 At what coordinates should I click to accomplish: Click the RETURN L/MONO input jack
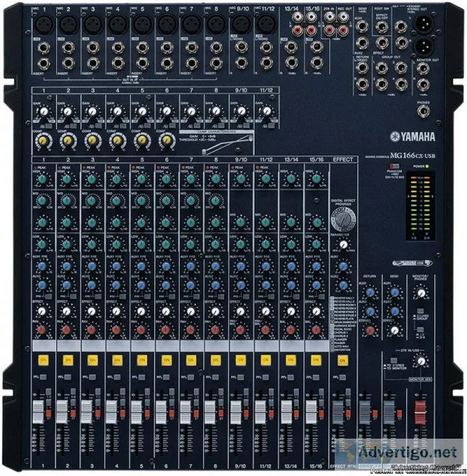click(x=362, y=68)
